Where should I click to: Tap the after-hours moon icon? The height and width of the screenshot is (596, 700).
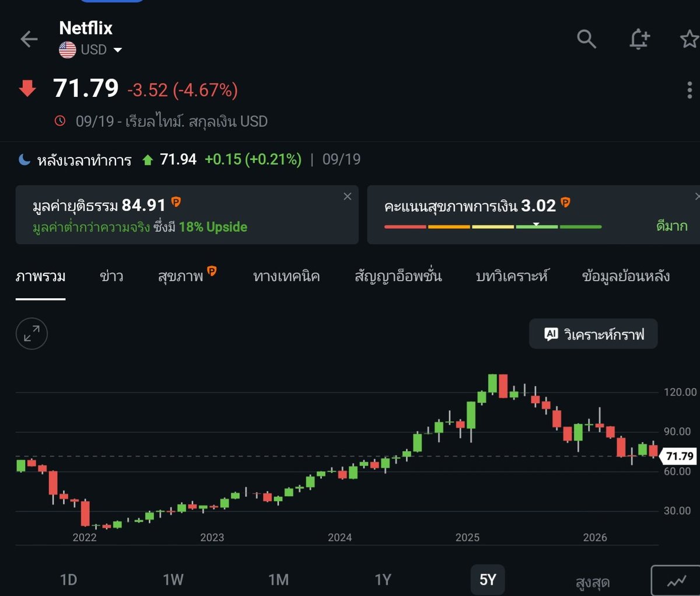(24, 159)
